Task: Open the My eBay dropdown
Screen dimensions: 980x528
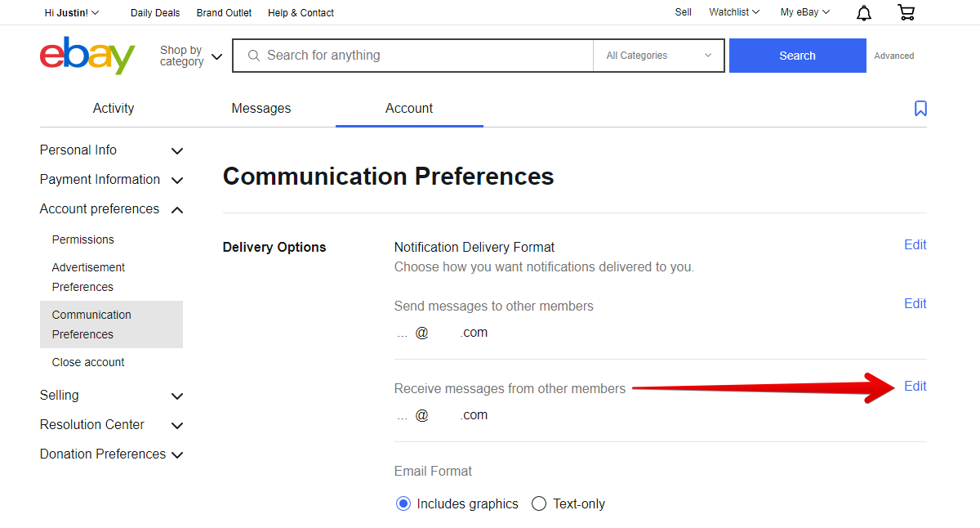Action: (x=805, y=12)
